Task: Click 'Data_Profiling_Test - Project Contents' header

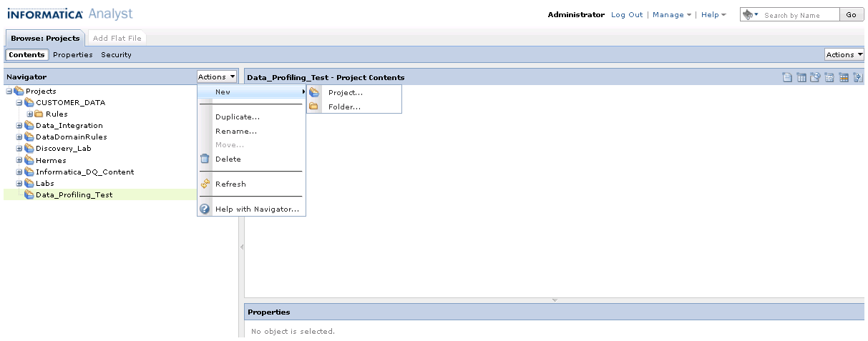Action: pyautogui.click(x=326, y=77)
